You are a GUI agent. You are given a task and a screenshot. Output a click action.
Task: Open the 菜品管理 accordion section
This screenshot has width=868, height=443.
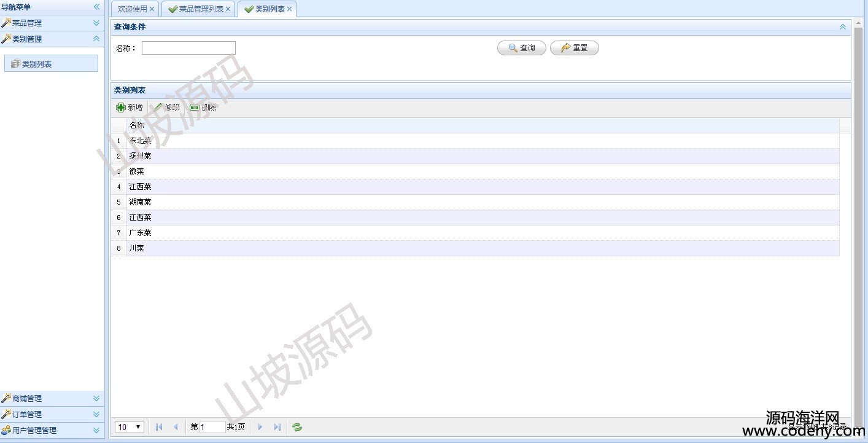(52, 23)
